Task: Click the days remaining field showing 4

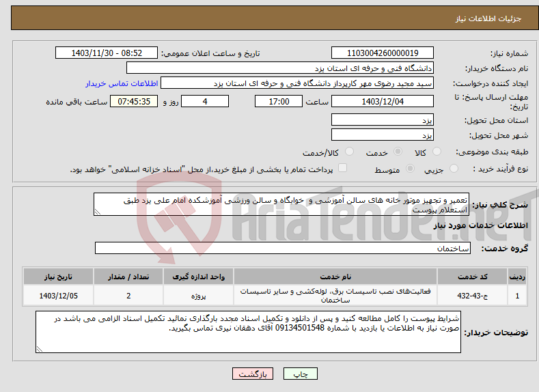Action: click(205, 101)
